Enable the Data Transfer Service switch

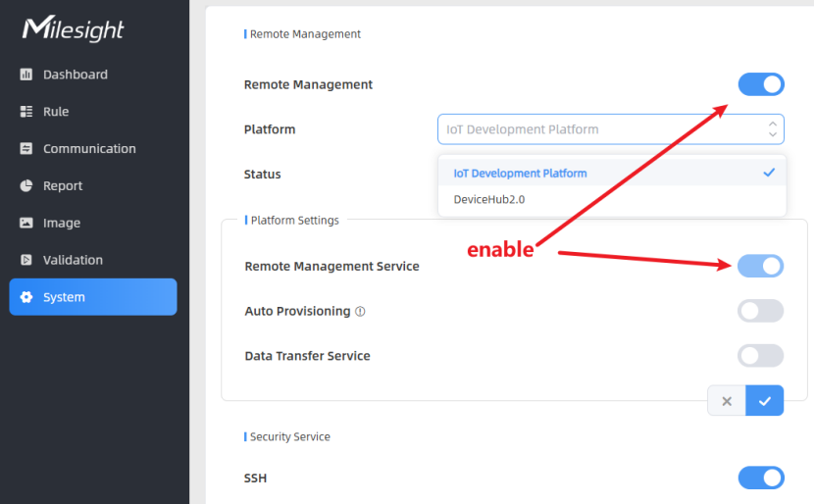click(x=760, y=356)
